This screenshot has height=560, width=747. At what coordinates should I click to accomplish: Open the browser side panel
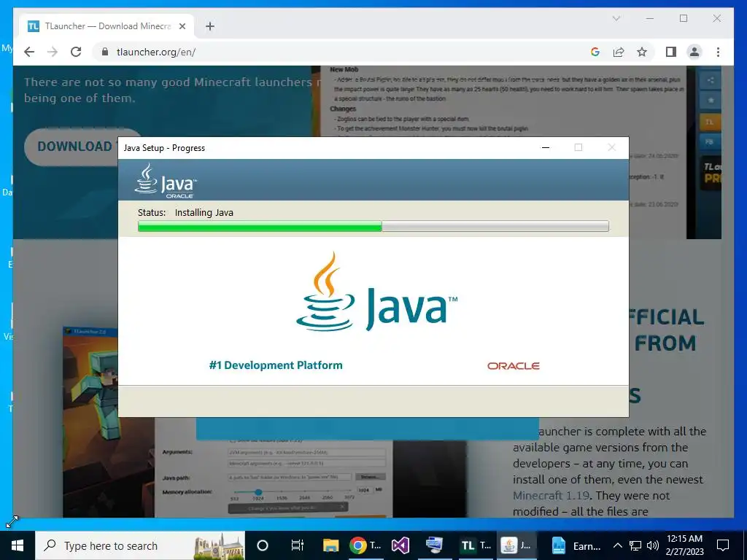[x=671, y=52]
